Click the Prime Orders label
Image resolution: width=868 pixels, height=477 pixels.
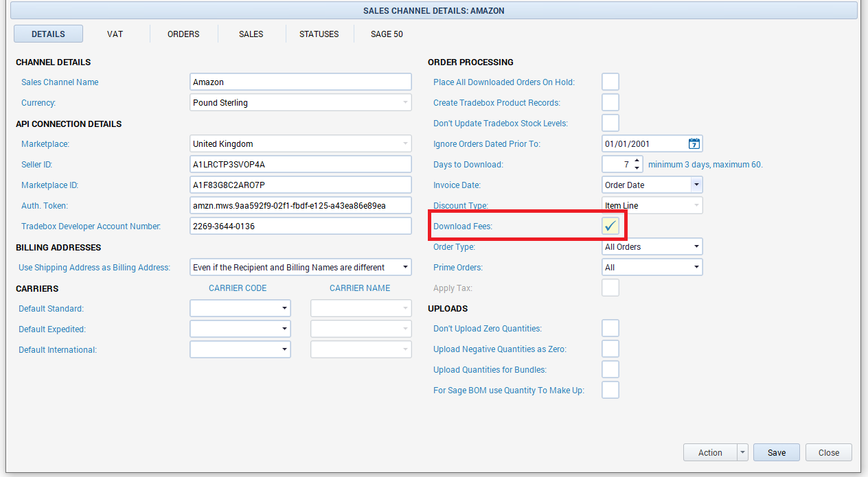pos(458,268)
